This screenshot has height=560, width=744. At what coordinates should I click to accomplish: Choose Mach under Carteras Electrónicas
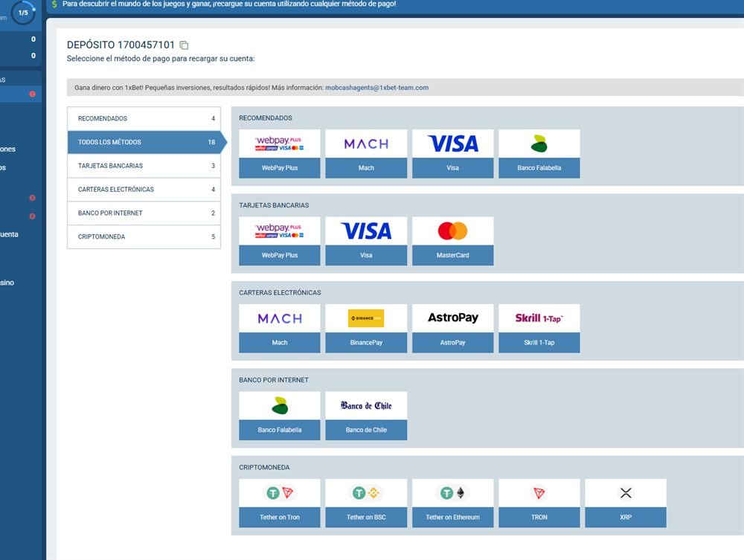[280, 328]
